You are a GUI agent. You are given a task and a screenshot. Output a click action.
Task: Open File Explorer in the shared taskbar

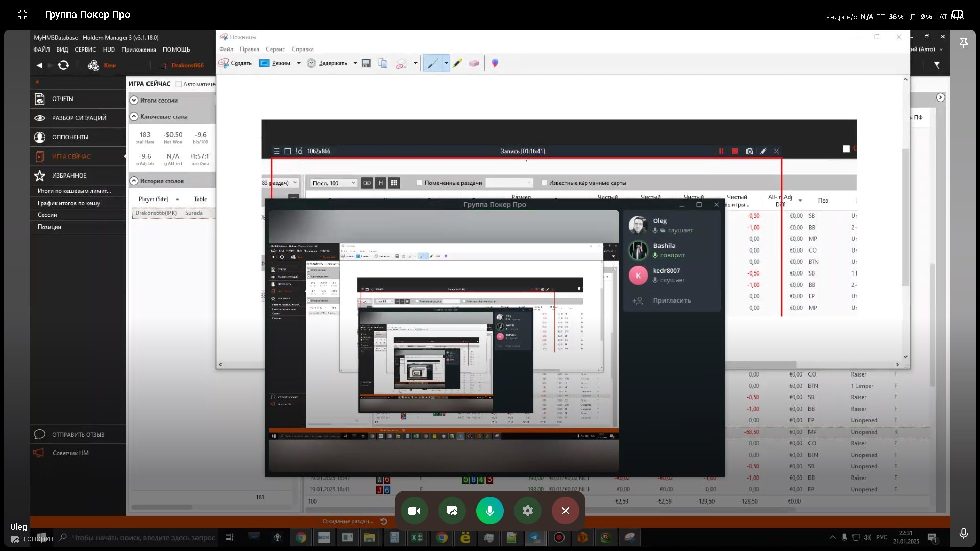tap(369, 537)
